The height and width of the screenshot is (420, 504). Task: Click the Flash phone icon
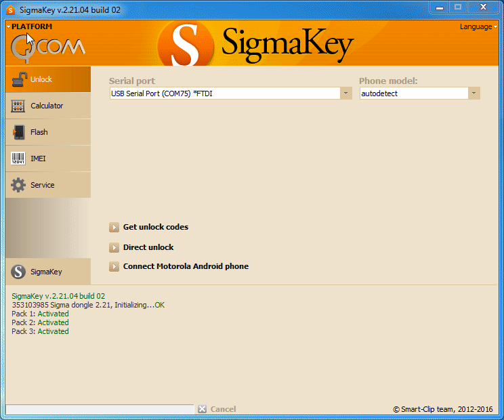click(19, 132)
